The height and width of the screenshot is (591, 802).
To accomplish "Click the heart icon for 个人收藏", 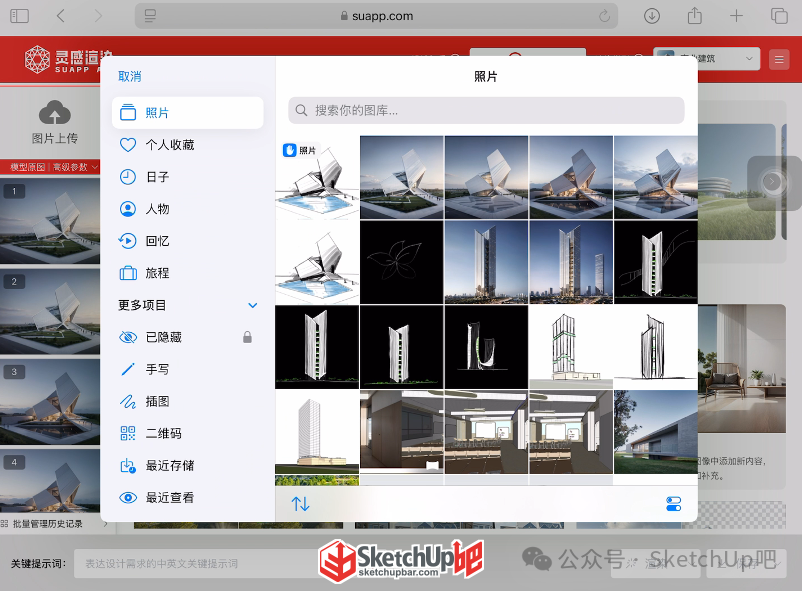I will 128,145.
